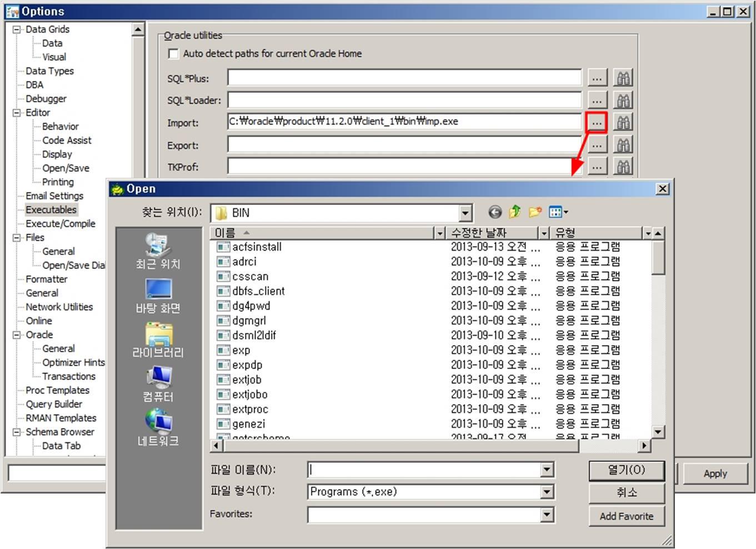Open the Network location in places bar
756x549 pixels.
[x=158, y=428]
